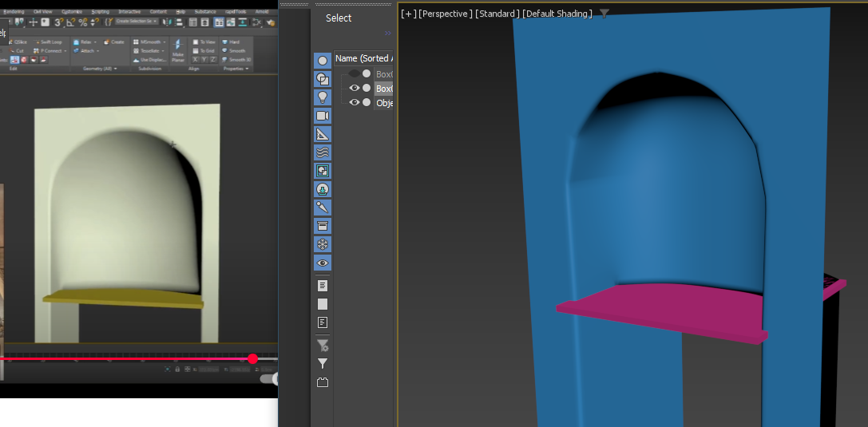
Task: Click bottom sidebar lock/layer icon below funnel
Action: pyautogui.click(x=323, y=382)
